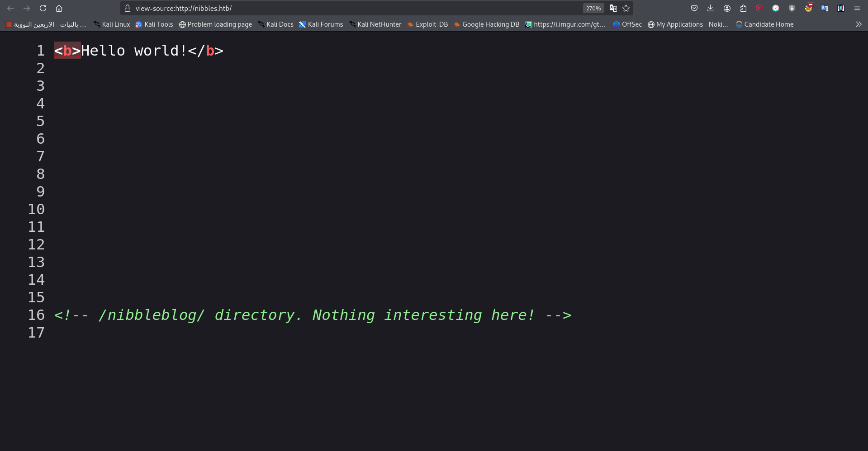Open the OffSec bookmark

(x=627, y=24)
